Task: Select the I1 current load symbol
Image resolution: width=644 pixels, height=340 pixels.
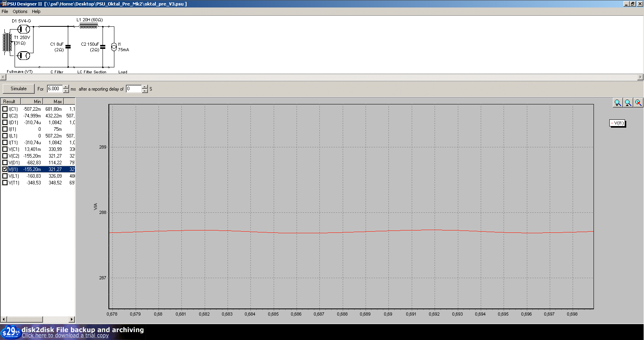Action: point(114,47)
